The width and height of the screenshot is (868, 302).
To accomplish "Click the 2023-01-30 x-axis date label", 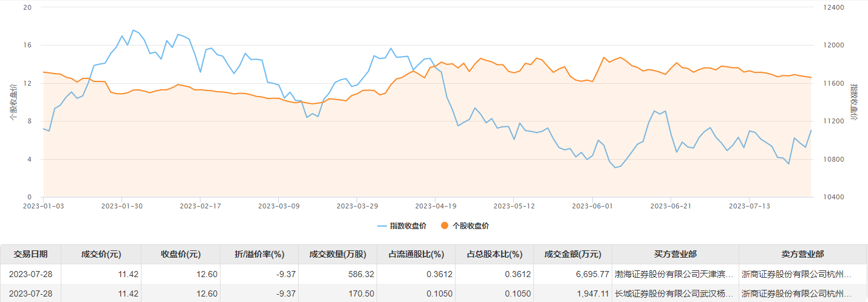I will point(121,206).
